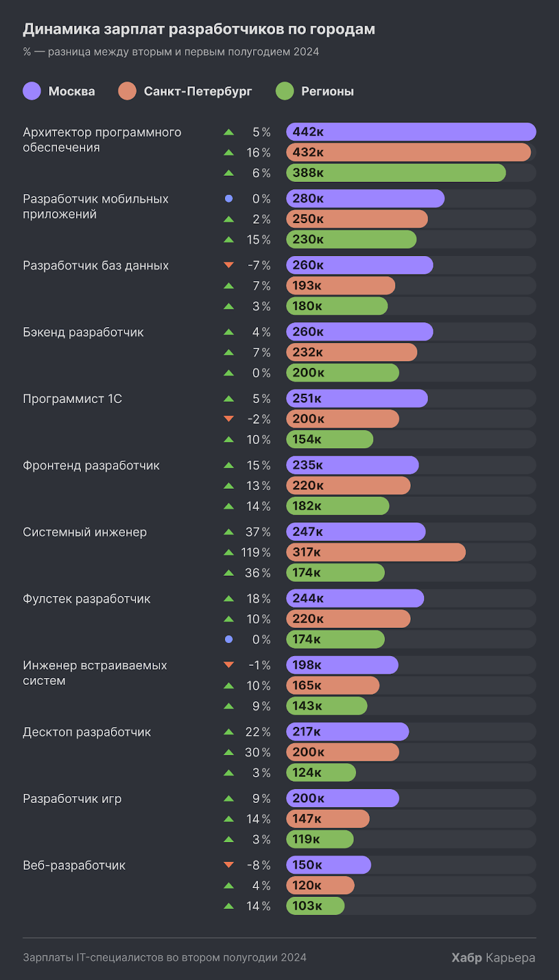The width and height of the screenshot is (559, 980).
Task: Click the orange Санкт-Петербург legend circle
Action: (x=127, y=91)
